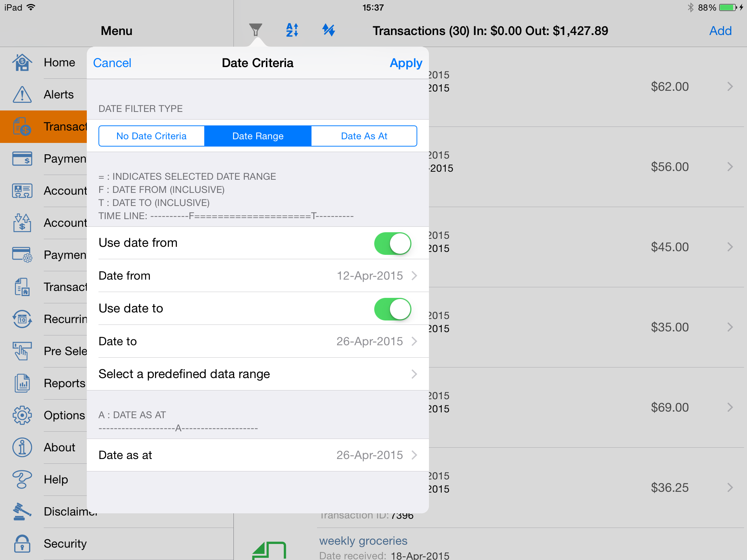Viewport: 747px width, 560px height.
Task: Select No Date Criteria filter type
Action: pos(151,136)
